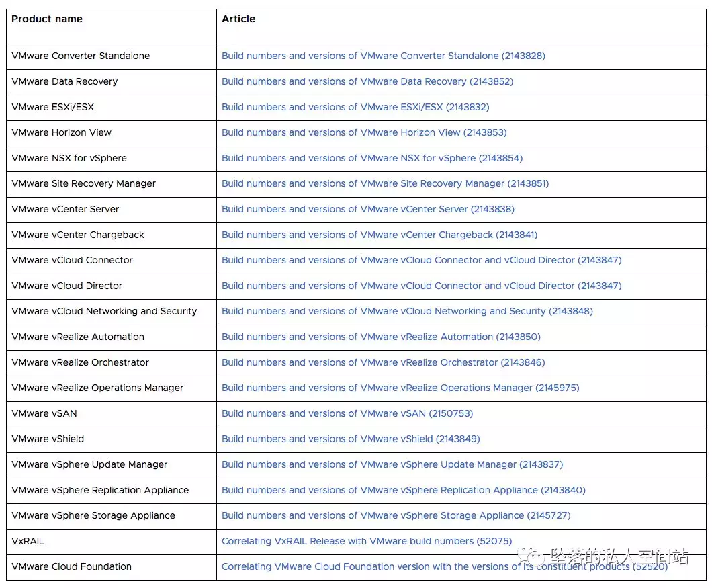Follow the vRealize Automation build numbers link
Image resolution: width=712 pixels, height=588 pixels.
pos(381,337)
